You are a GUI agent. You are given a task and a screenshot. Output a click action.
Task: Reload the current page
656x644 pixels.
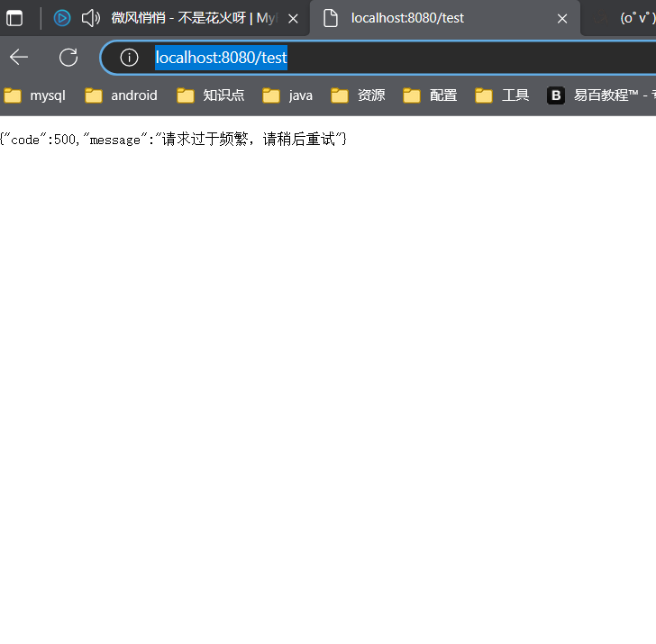(68, 58)
